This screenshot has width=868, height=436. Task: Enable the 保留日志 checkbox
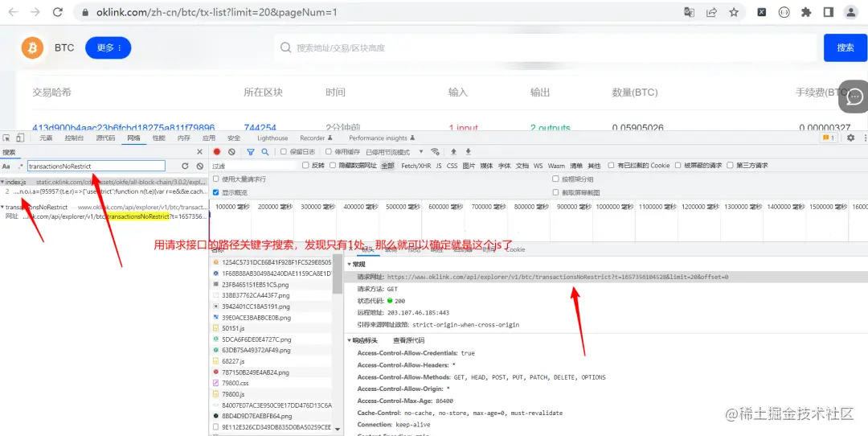[x=284, y=152]
